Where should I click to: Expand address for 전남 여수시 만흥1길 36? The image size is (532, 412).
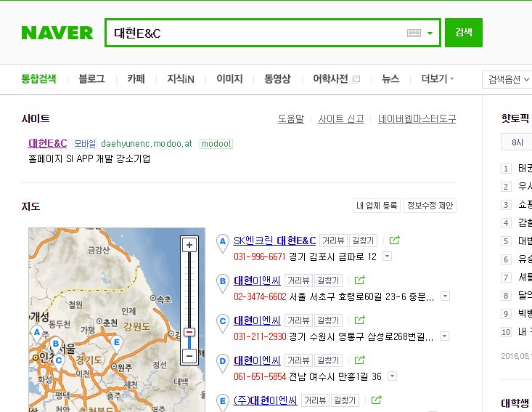click(x=392, y=376)
